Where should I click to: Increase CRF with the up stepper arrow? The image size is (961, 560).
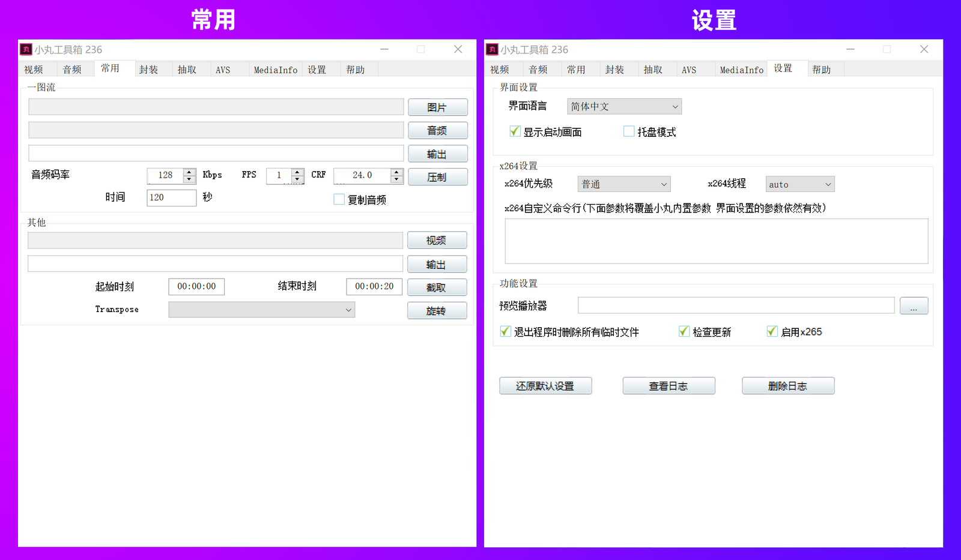click(x=396, y=172)
